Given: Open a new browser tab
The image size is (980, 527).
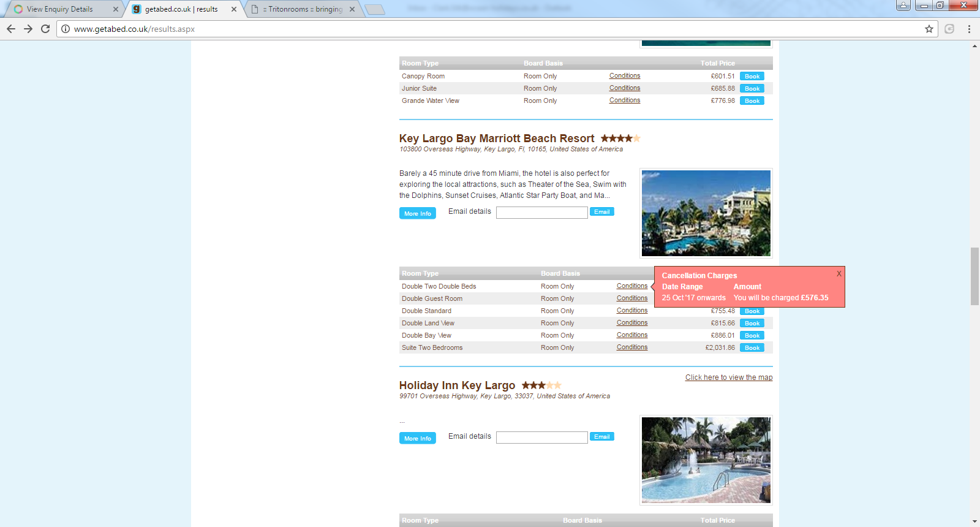Looking at the screenshot, I should 374,9.
